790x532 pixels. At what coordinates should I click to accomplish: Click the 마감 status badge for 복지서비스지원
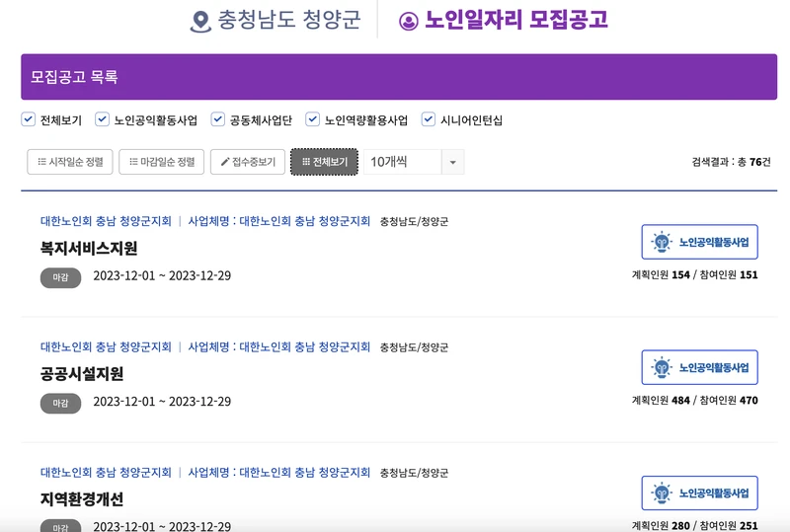click(60, 277)
